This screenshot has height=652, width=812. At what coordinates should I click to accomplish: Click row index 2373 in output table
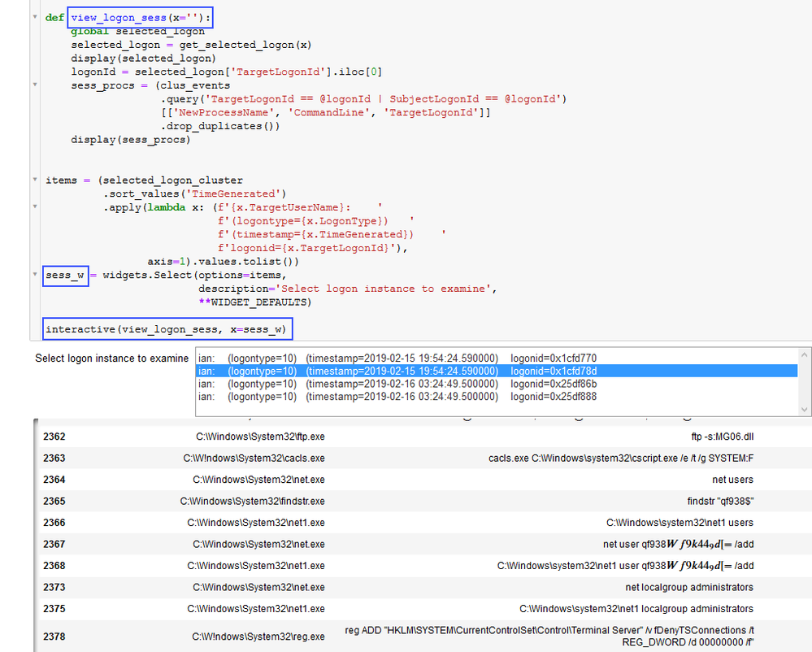(x=54, y=587)
